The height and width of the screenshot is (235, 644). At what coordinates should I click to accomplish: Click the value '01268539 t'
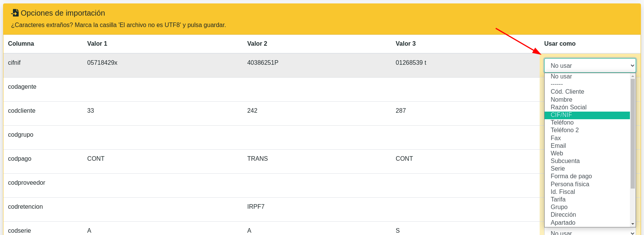click(411, 63)
